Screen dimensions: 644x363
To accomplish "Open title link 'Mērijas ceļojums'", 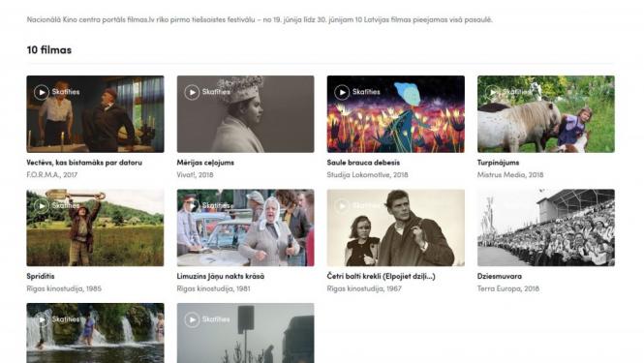I will click(x=205, y=163).
